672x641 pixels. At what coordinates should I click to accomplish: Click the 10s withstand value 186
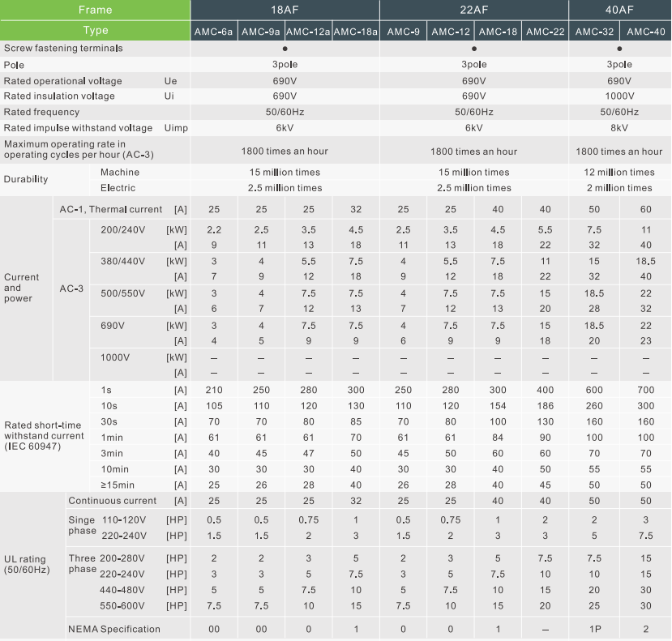pyautogui.click(x=546, y=406)
